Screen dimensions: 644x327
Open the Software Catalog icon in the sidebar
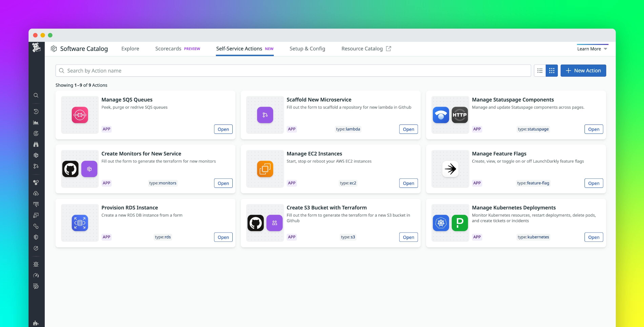point(36,155)
